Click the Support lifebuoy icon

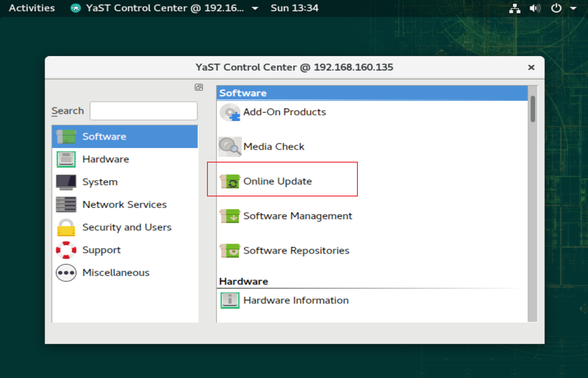coord(66,250)
